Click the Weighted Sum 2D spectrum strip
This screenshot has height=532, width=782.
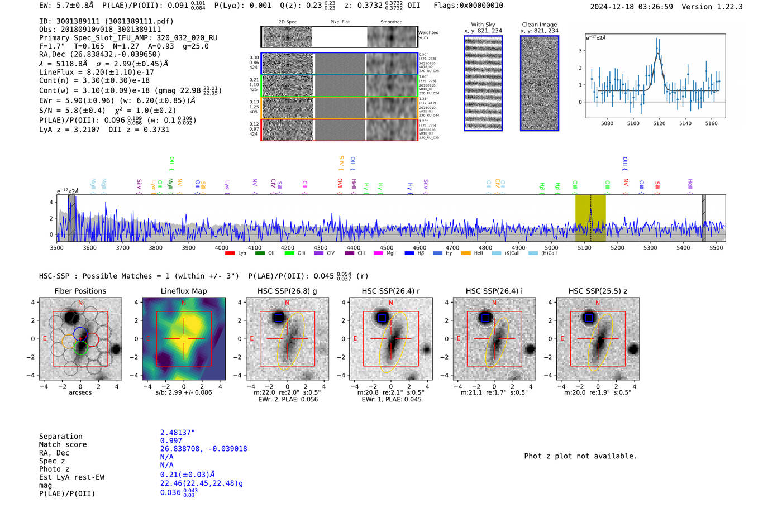tap(339, 37)
